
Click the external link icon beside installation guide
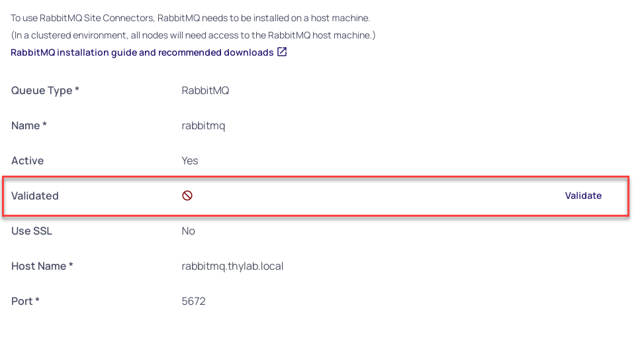click(282, 52)
